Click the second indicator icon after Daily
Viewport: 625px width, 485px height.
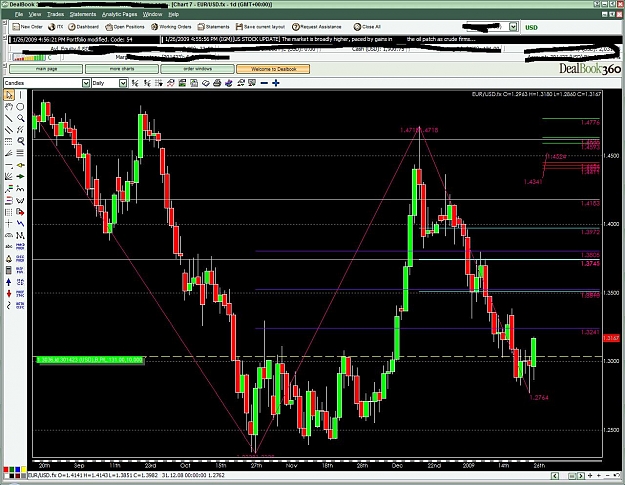147,83
